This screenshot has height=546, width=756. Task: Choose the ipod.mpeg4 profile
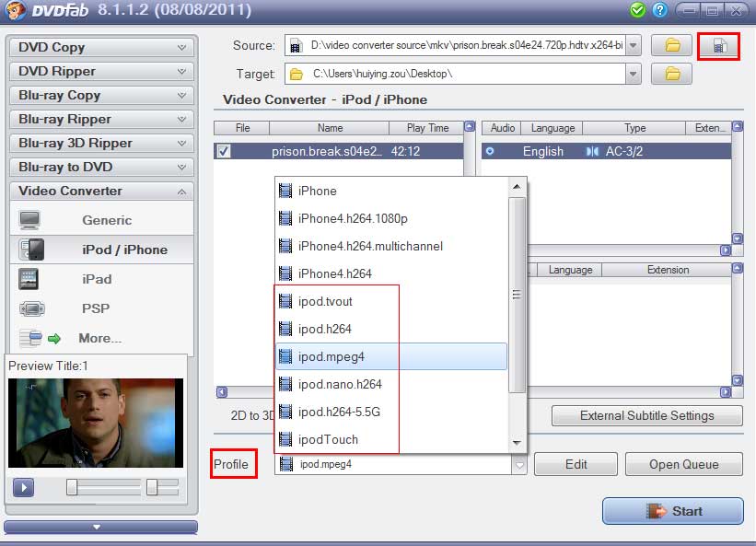(391, 356)
